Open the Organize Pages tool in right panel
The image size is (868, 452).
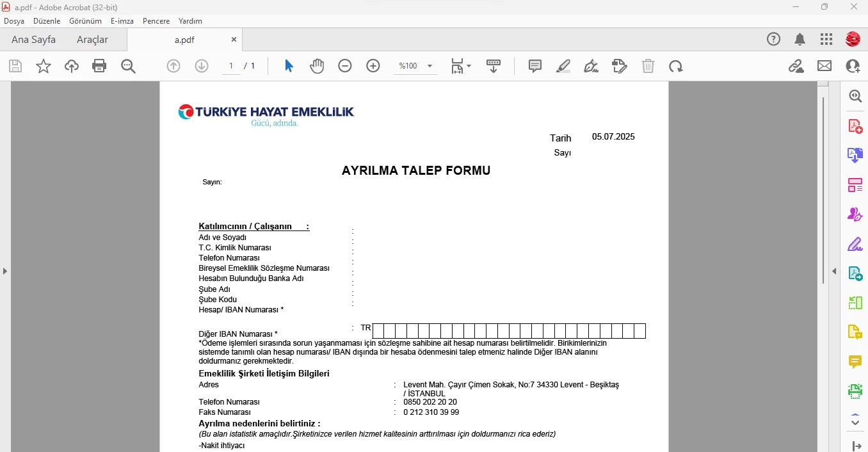click(855, 185)
